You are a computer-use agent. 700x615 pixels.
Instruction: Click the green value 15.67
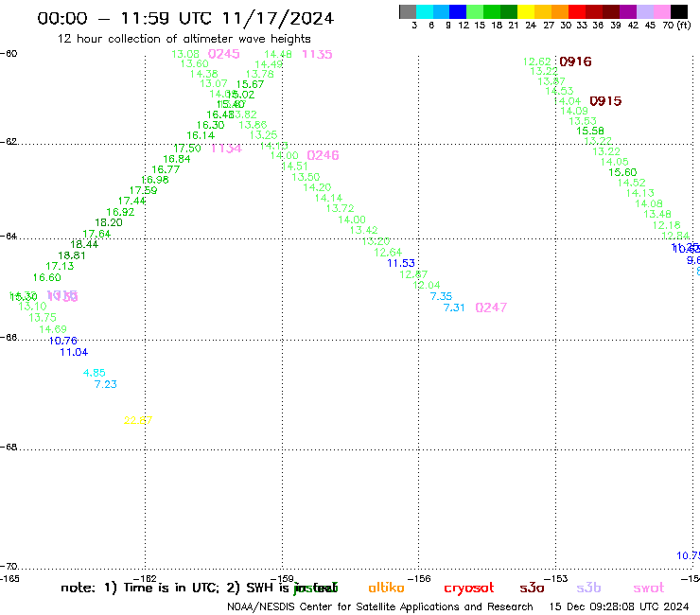click(250, 84)
